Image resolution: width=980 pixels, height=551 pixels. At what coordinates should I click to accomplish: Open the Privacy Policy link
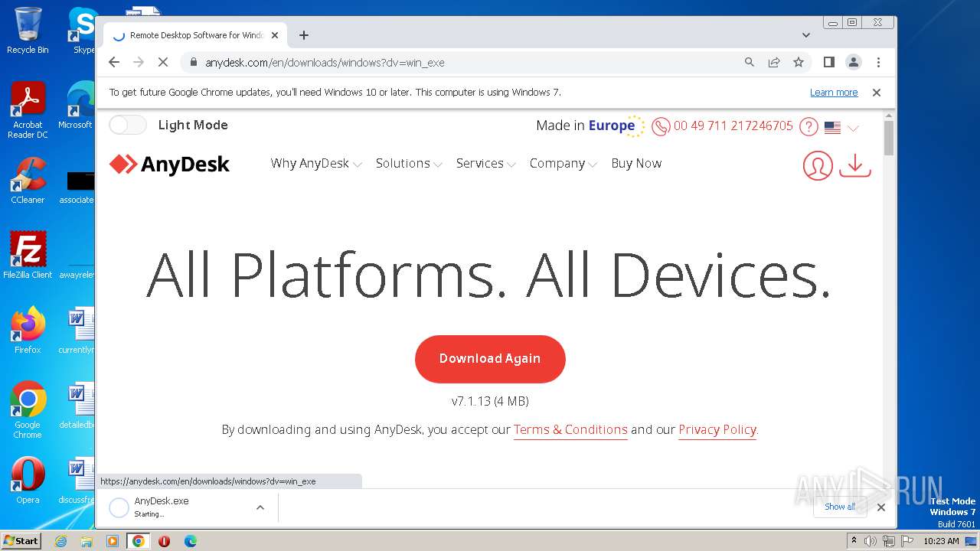(x=717, y=429)
